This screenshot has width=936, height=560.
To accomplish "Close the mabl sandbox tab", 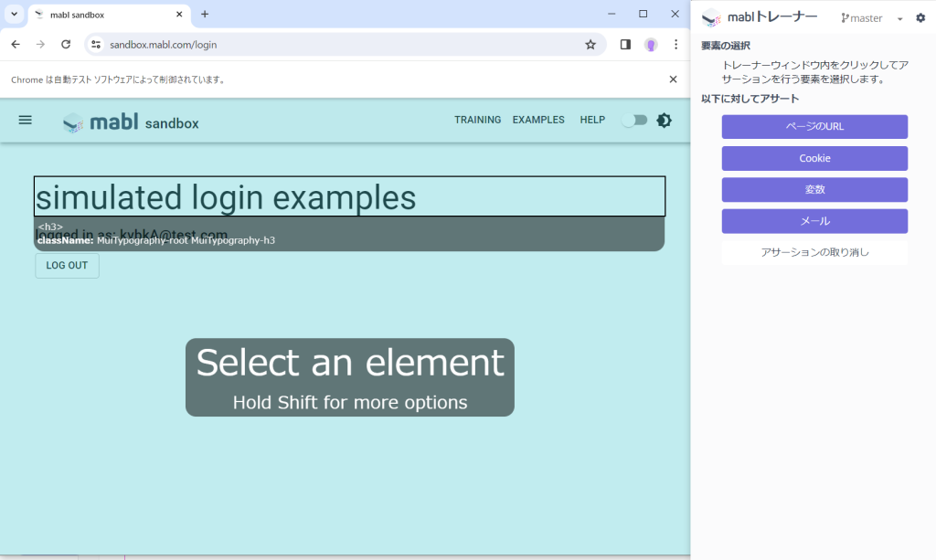I will click(179, 15).
